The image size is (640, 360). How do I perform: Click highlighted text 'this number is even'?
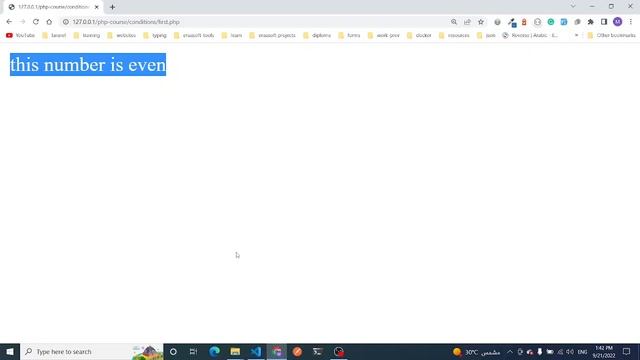click(x=88, y=64)
